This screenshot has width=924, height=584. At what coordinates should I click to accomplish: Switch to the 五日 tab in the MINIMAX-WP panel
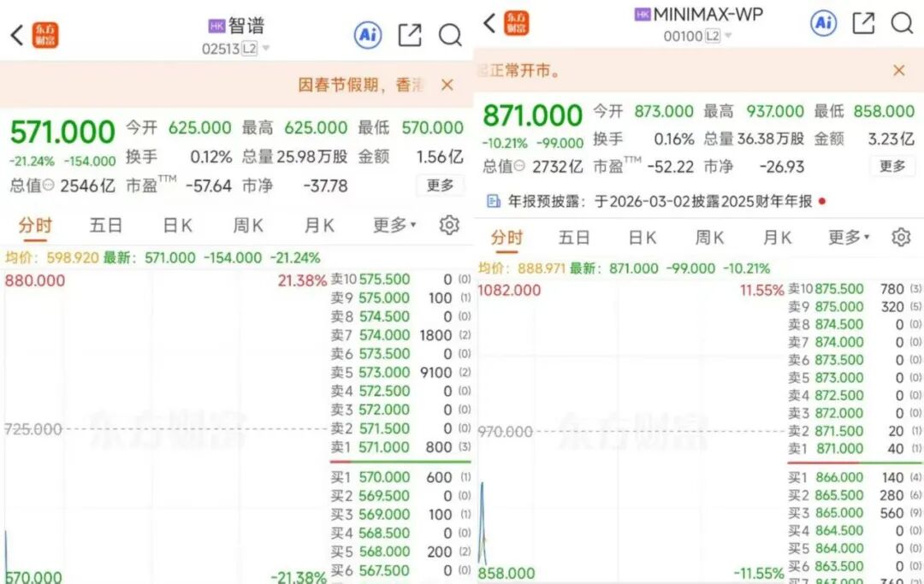[574, 237]
